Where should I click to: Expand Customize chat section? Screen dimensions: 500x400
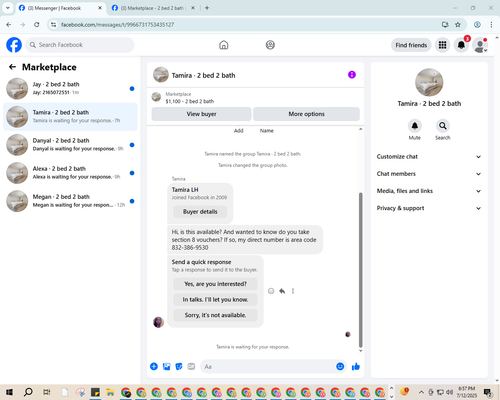click(429, 157)
